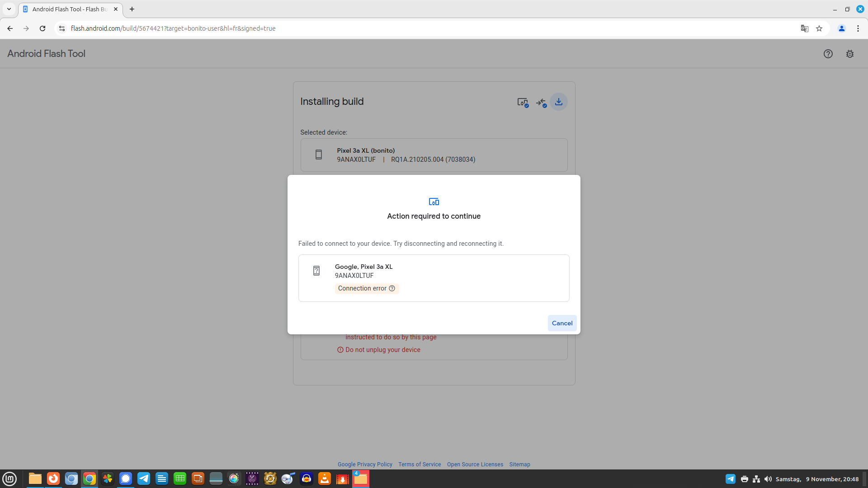Open Files folder in taskbar
The height and width of the screenshot is (488, 868).
[x=35, y=479]
